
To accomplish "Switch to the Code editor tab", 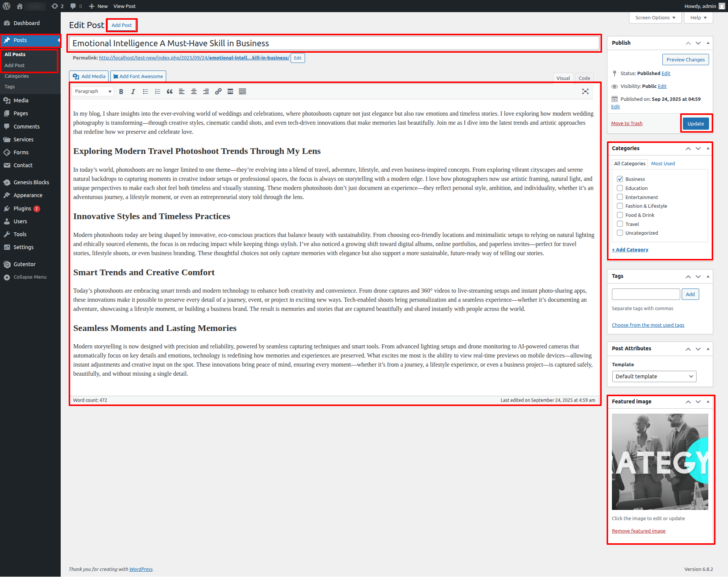I will tap(584, 78).
